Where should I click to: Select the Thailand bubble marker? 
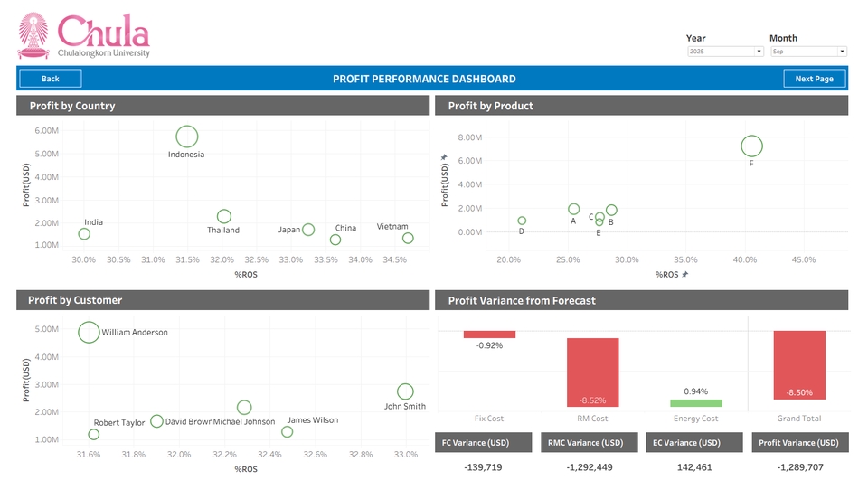pyautogui.click(x=224, y=216)
